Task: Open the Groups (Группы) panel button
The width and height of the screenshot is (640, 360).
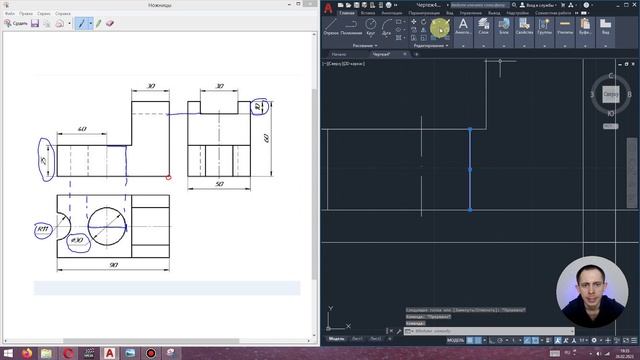Action: [544, 31]
